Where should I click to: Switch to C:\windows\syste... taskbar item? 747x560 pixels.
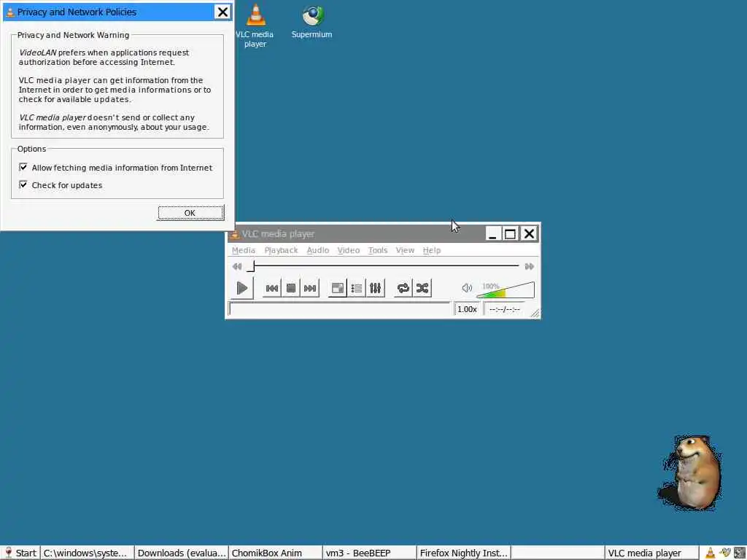(87, 553)
